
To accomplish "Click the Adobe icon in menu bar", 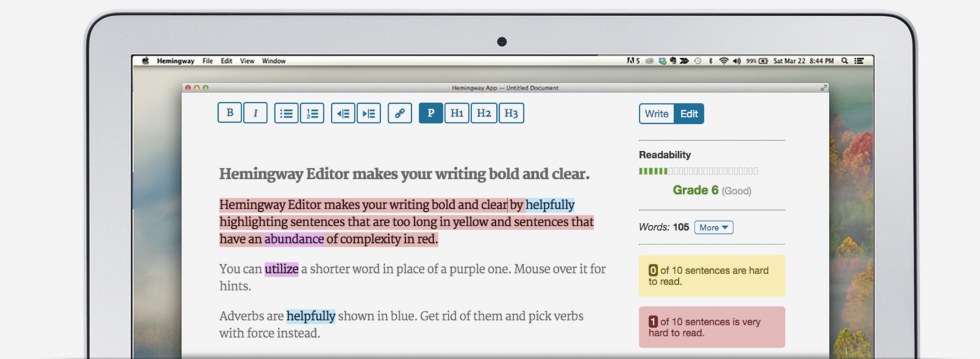I will [633, 61].
